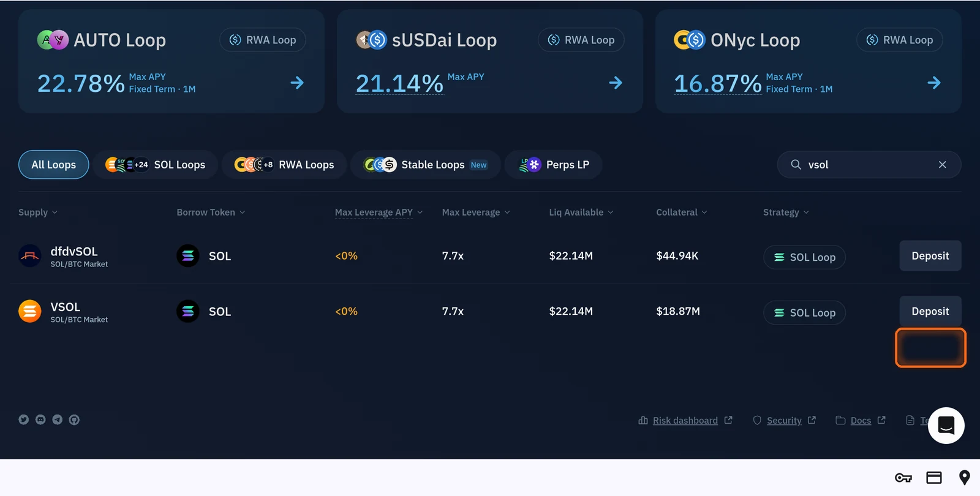Open the Intercom chat launcher
The width and height of the screenshot is (980, 496).
(946, 426)
